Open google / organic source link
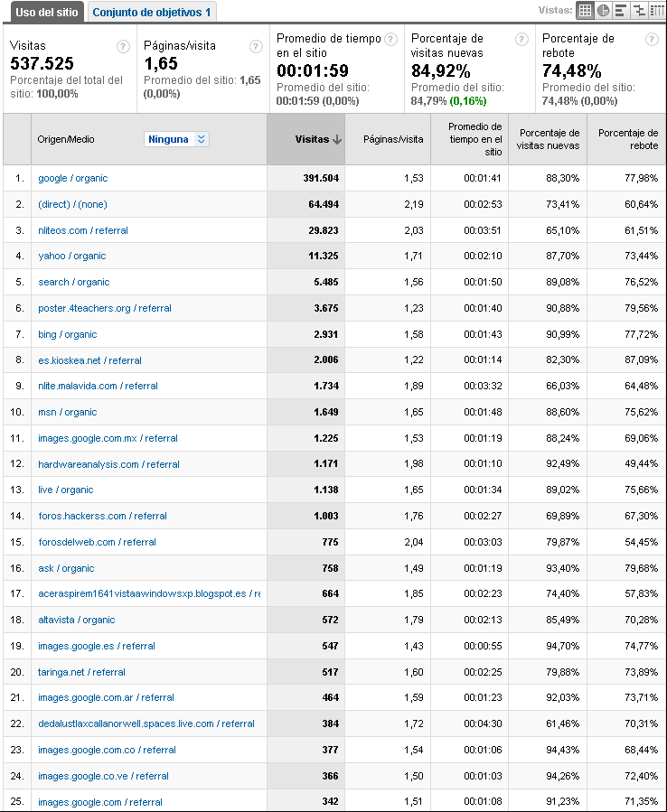This screenshot has height=812, width=667. [73, 178]
